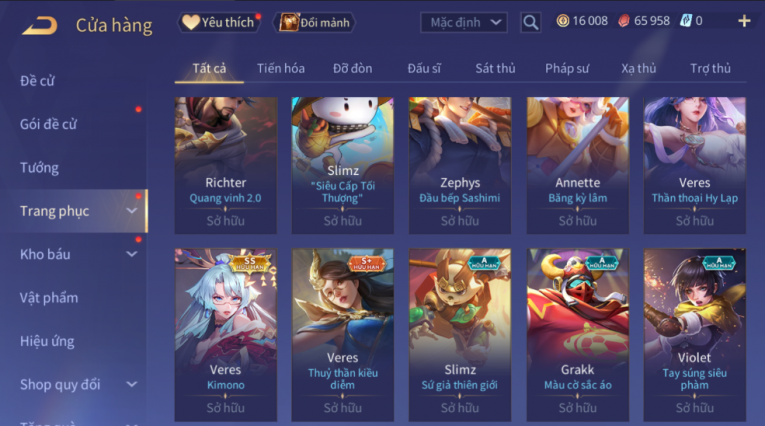
Task: Click the red ruby currency icon
Action: [624, 21]
